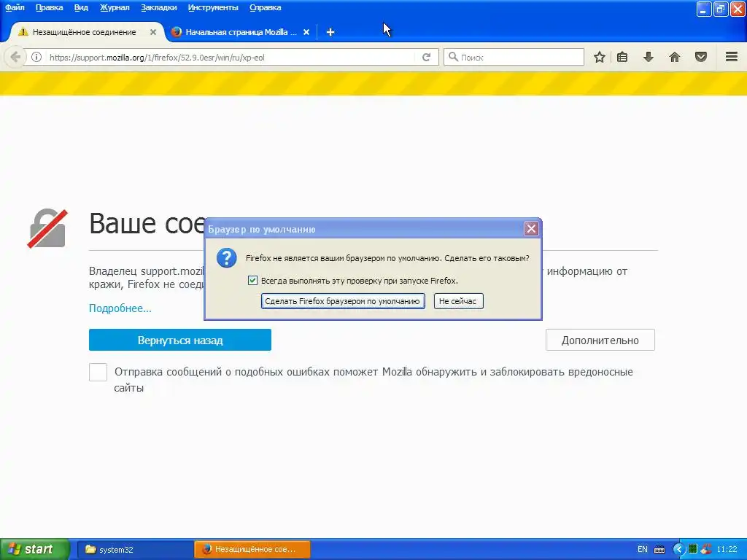Click the blue question mark dialog icon
Viewport: 747px width, 560px height.
point(226,258)
